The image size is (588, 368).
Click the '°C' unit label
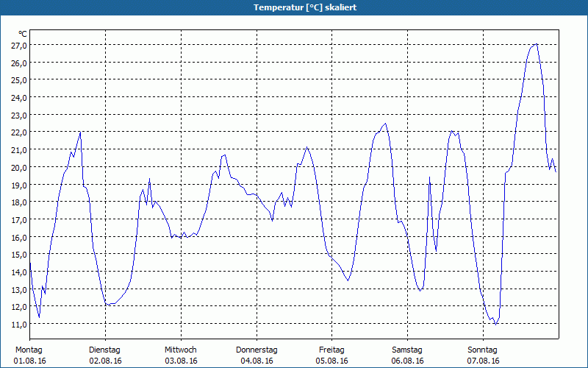click(23, 34)
